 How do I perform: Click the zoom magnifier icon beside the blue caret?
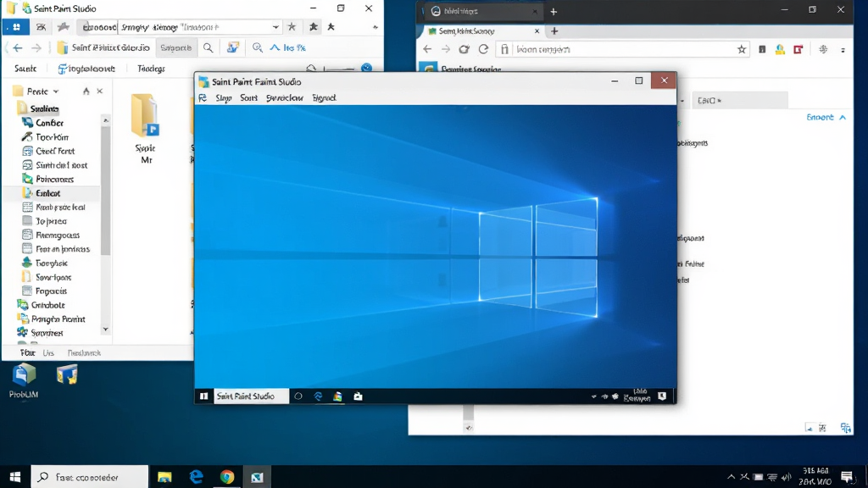[258, 47]
